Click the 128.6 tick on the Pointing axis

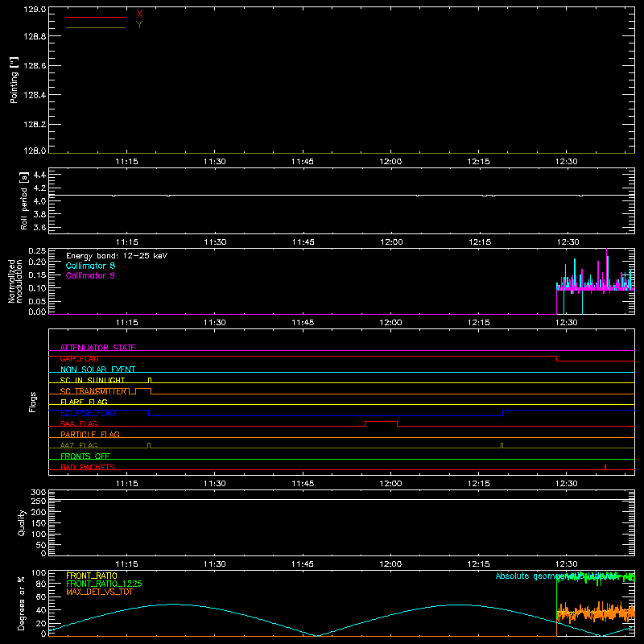pos(35,66)
